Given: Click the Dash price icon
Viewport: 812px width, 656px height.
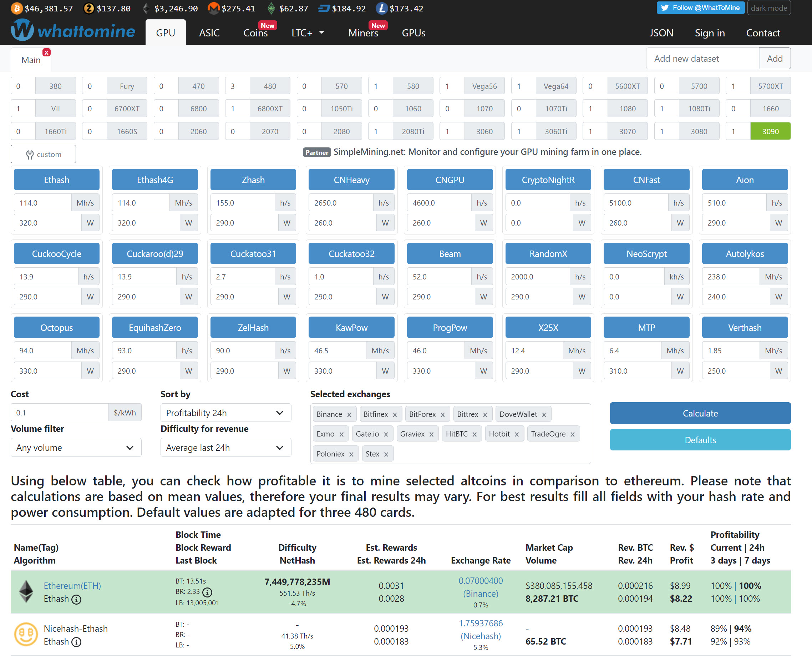Looking at the screenshot, I should [324, 8].
